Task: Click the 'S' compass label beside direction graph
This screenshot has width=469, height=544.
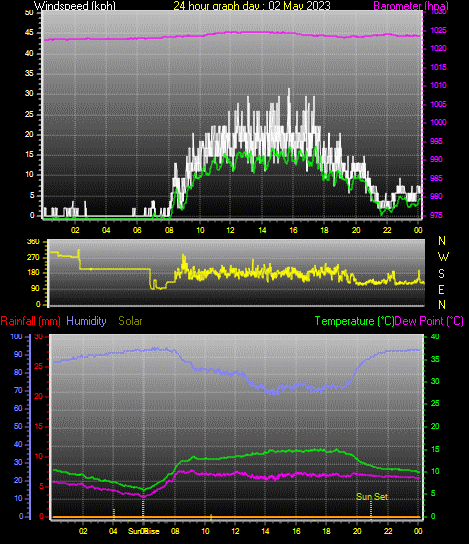Action: (441, 274)
